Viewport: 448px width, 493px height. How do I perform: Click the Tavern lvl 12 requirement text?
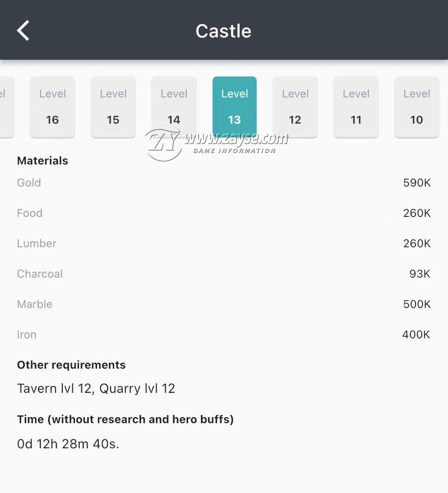point(55,388)
